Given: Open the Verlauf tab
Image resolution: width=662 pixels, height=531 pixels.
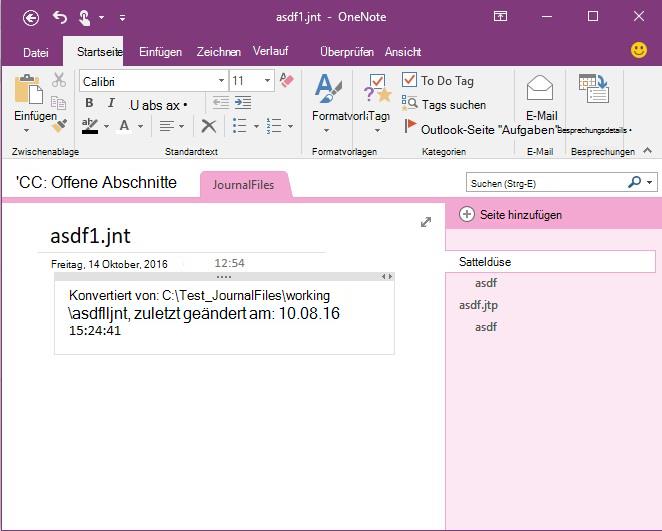Looking at the screenshot, I should coord(270,51).
